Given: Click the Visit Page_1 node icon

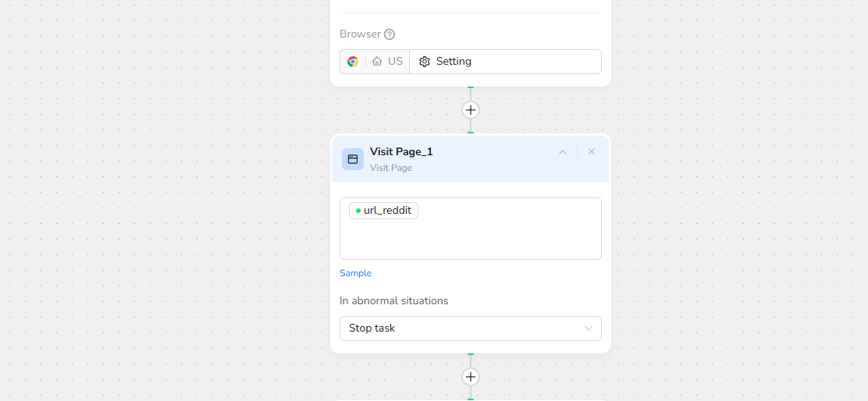Looking at the screenshot, I should 353,159.
